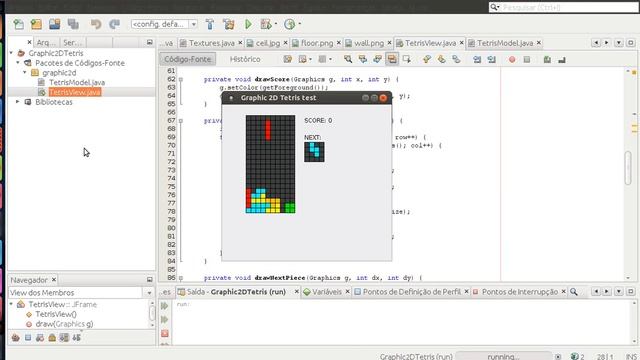Image resolution: width=640 pixels, height=360 pixels.
Task: Toggle the highlighted search toggle in the editor toolbar
Action: click(392, 60)
